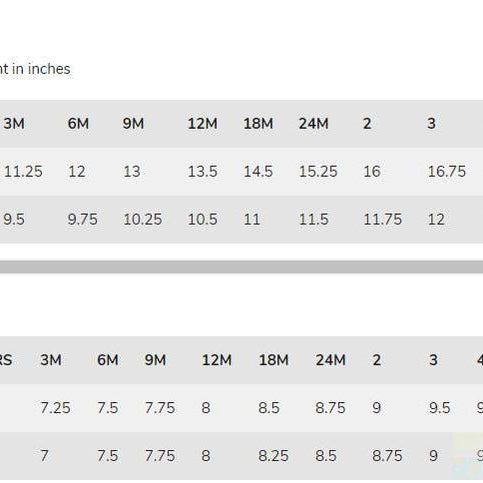Select the 9.5 value in lower table
The image size is (483, 483).
pyautogui.click(x=440, y=408)
